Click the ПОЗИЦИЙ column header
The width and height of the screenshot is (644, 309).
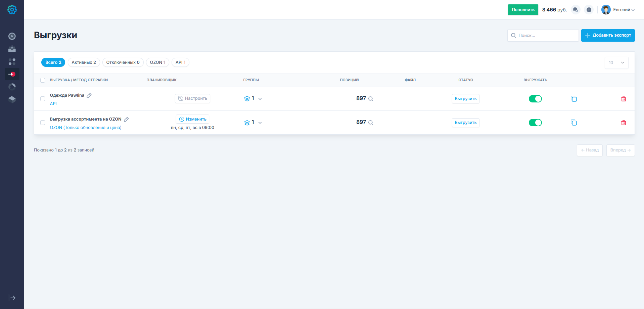tap(349, 80)
